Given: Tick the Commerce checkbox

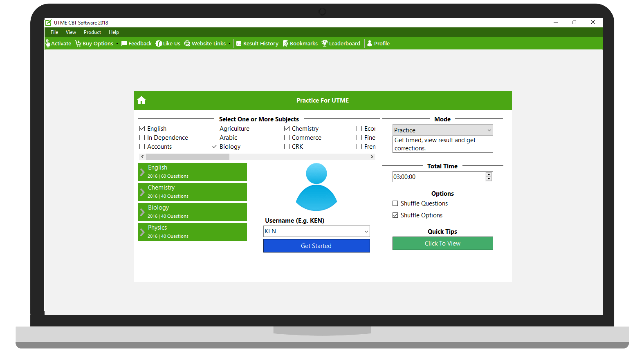Looking at the screenshot, I should pyautogui.click(x=287, y=138).
